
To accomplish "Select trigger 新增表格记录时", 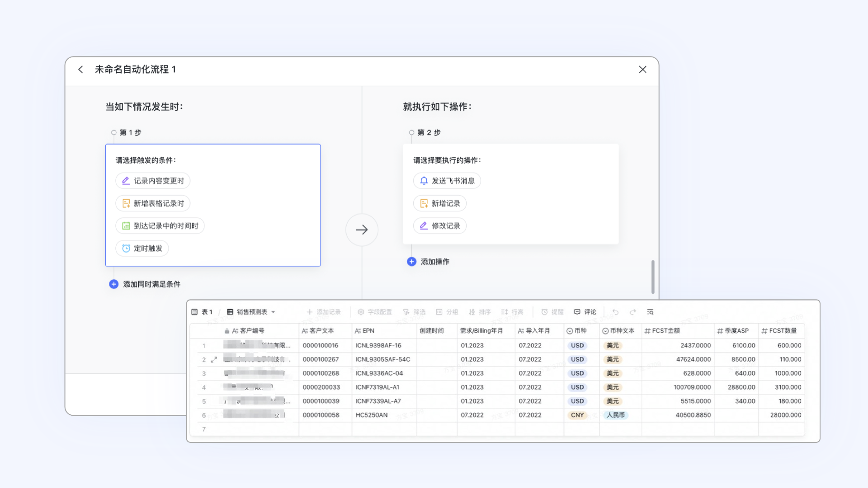I will 153,203.
